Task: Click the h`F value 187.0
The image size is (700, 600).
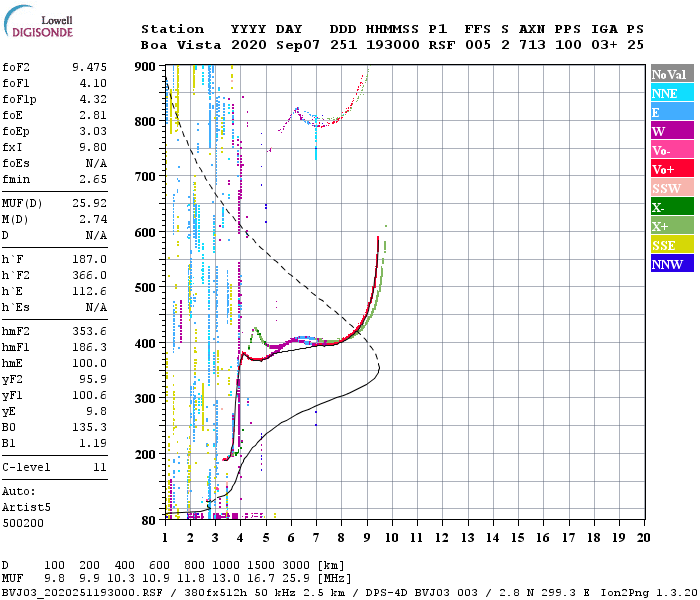Action: tap(89, 259)
